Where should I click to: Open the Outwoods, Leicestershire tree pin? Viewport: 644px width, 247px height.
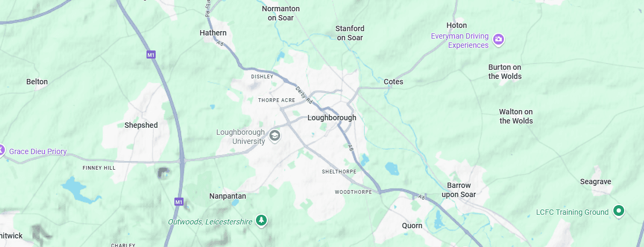(261, 220)
